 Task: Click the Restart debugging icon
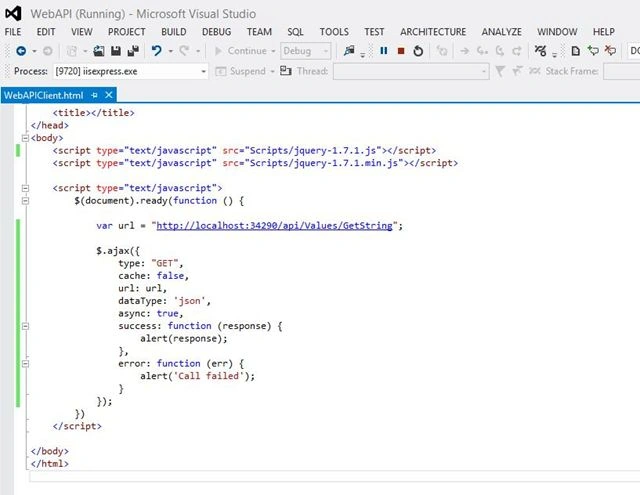[418, 51]
